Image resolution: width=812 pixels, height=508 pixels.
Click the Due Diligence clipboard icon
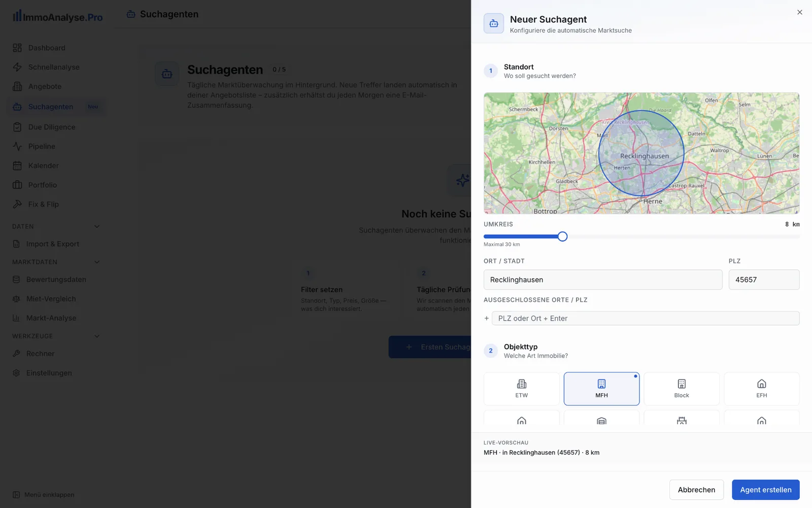click(x=17, y=127)
